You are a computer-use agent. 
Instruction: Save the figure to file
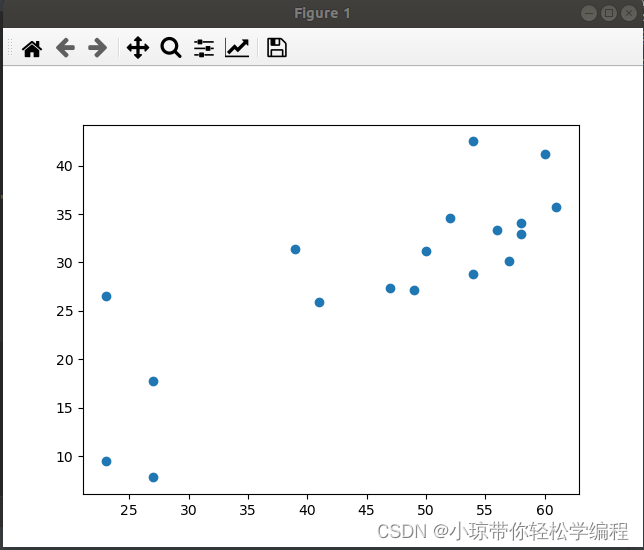pos(277,48)
